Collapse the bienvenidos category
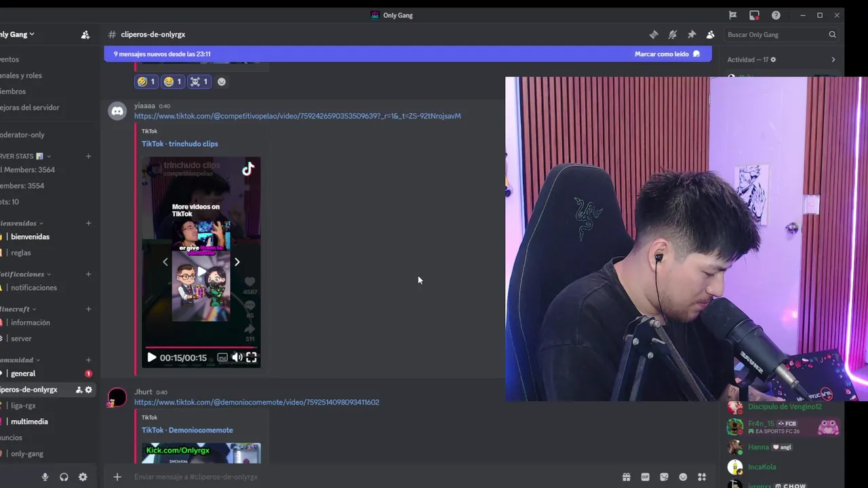This screenshot has height=488, width=868. tap(22, 223)
